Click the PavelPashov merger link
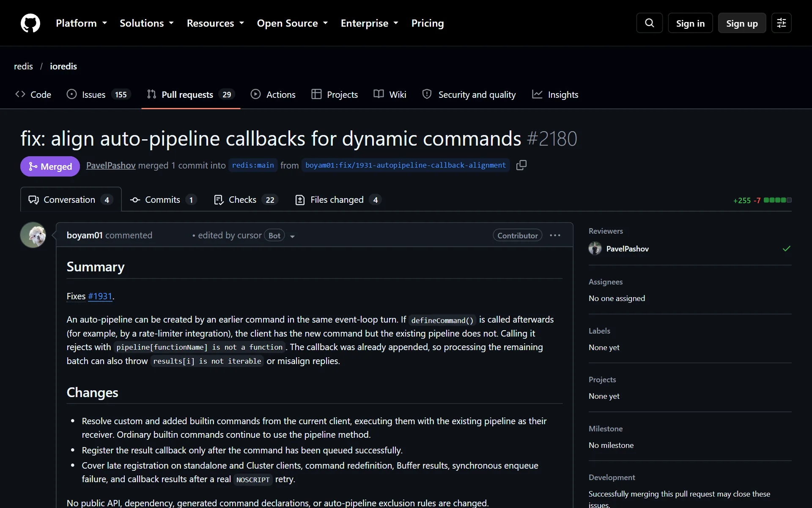 coord(111,166)
